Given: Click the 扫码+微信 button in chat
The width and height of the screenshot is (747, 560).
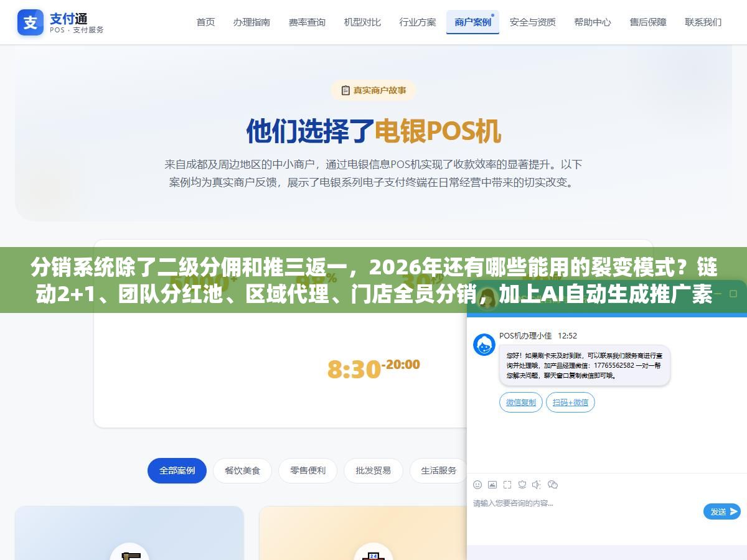Looking at the screenshot, I should (570, 403).
